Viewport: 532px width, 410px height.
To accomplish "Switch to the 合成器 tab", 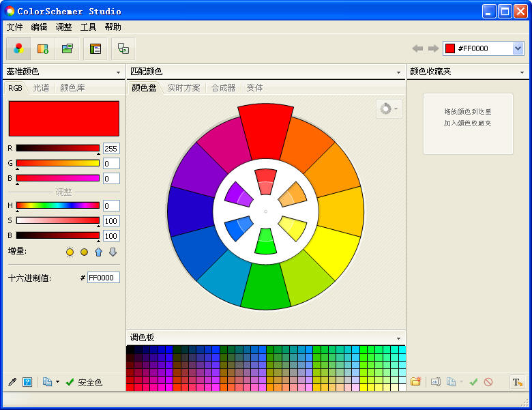I will 223,88.
